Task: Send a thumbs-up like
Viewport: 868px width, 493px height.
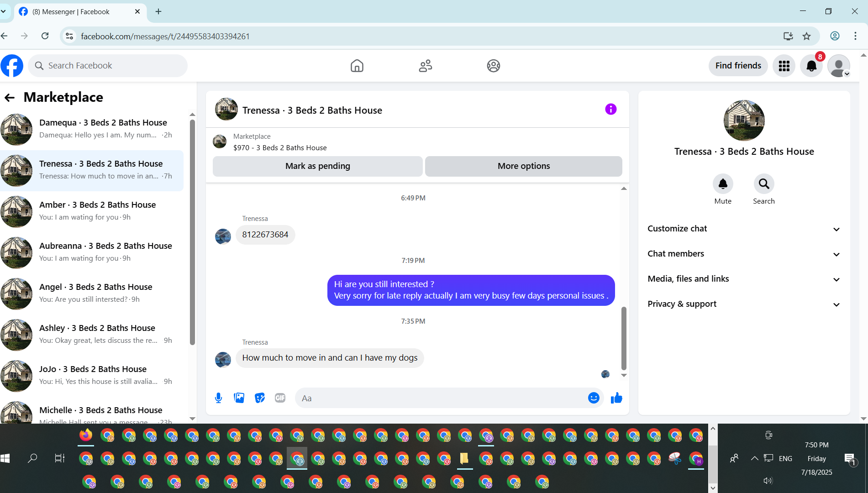Action: [x=616, y=398]
